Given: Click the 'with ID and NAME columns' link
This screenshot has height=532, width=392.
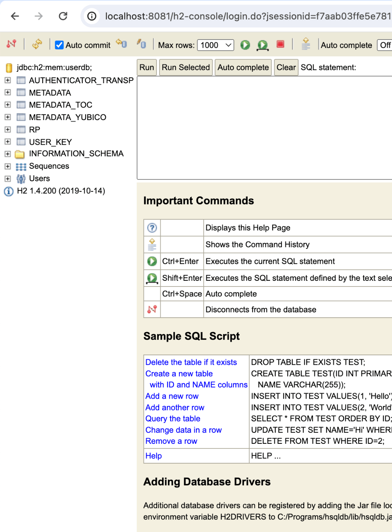Looking at the screenshot, I should [x=199, y=385].
